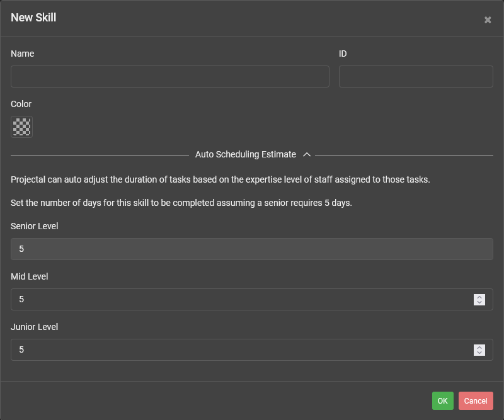The width and height of the screenshot is (504, 420).
Task: Increment Mid Level with the up stepper arrow
Action: [x=479, y=296]
